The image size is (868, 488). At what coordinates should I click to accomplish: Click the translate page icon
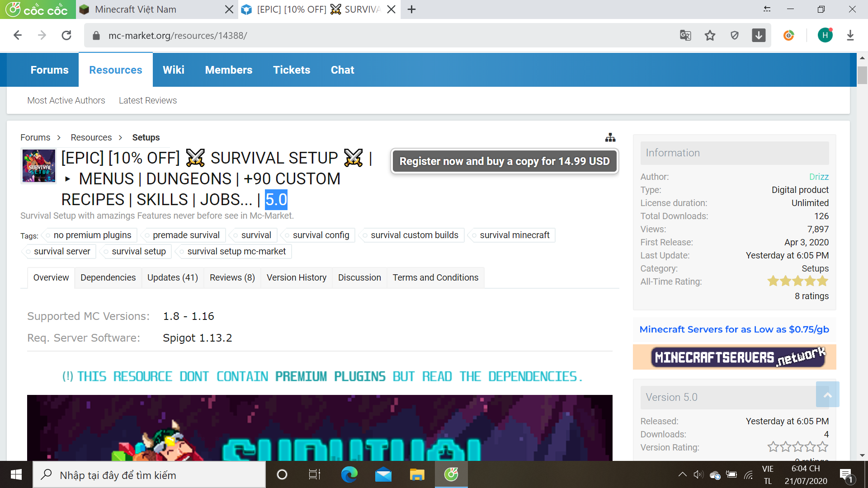tap(685, 35)
